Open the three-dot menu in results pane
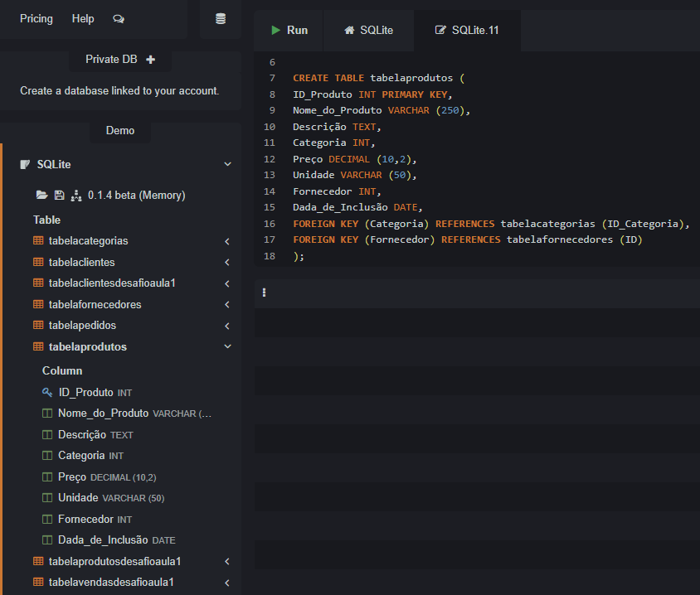 click(x=265, y=293)
